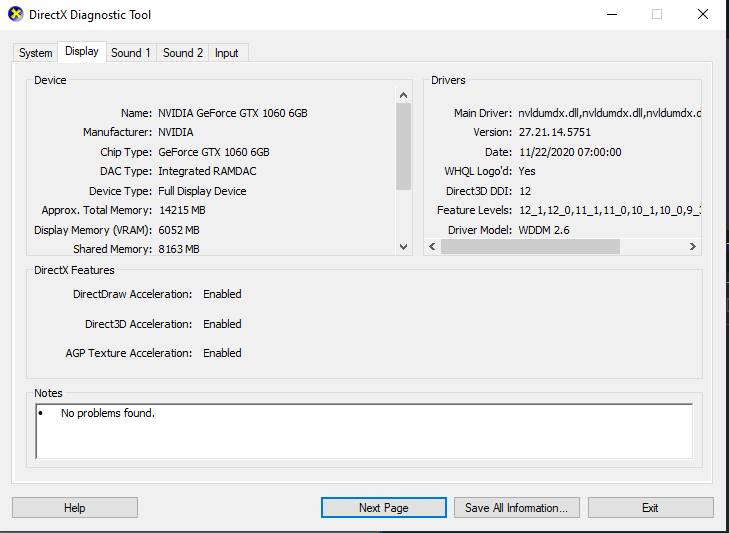
Task: Click DAC Type value 'Integrated RAMDAC'
Action: pyautogui.click(x=207, y=171)
